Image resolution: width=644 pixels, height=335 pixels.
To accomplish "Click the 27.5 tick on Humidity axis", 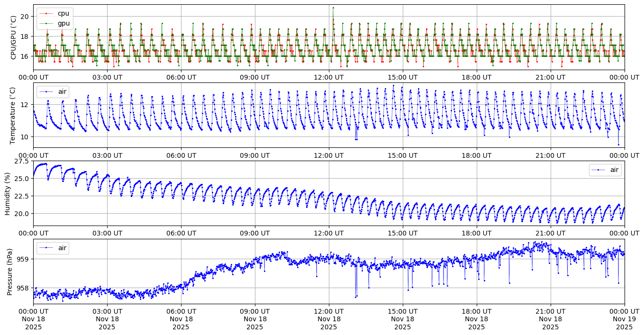I will (22, 161).
